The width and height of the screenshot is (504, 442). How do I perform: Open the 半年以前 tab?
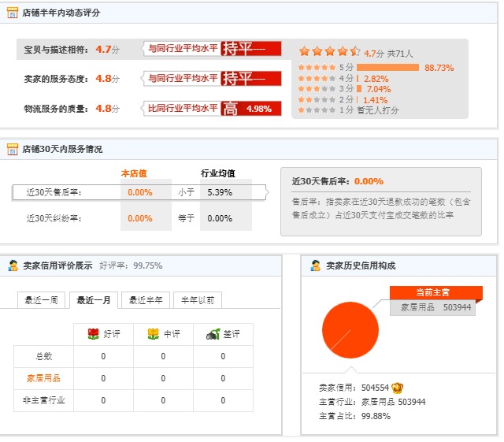coord(198,300)
